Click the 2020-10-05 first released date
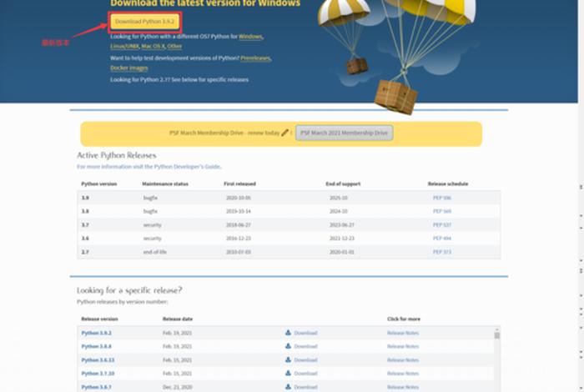Viewport: 584px width, 392px height. click(239, 198)
